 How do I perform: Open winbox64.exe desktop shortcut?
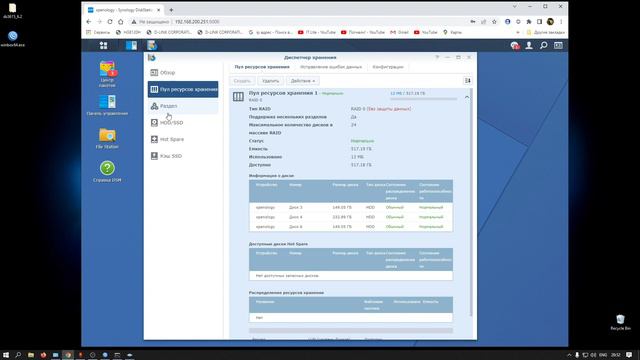(13, 39)
